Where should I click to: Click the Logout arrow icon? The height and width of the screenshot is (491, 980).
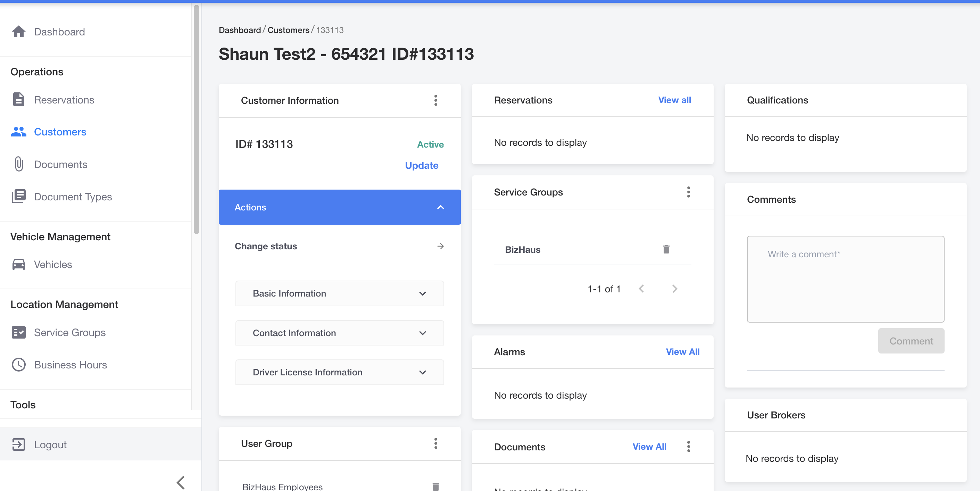(19, 444)
